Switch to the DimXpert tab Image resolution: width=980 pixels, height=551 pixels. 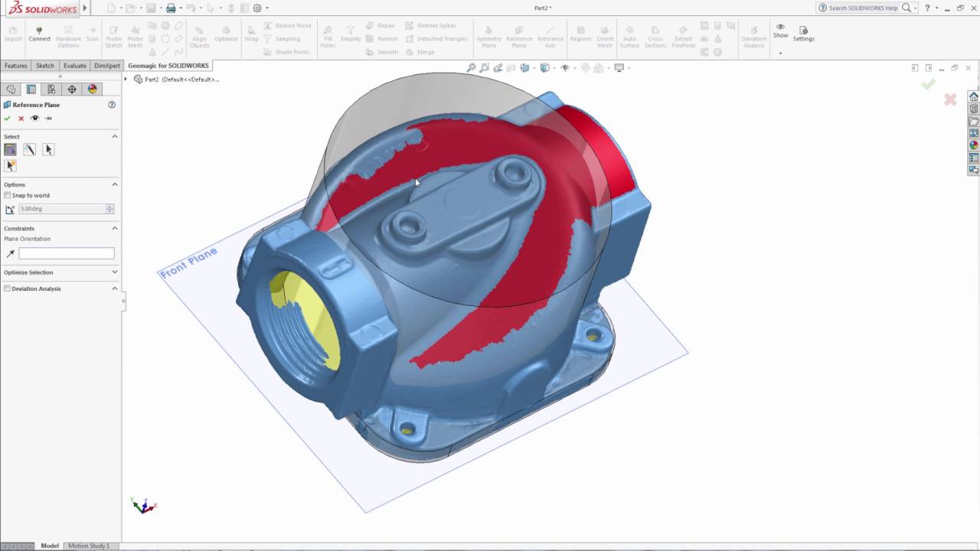coord(106,66)
